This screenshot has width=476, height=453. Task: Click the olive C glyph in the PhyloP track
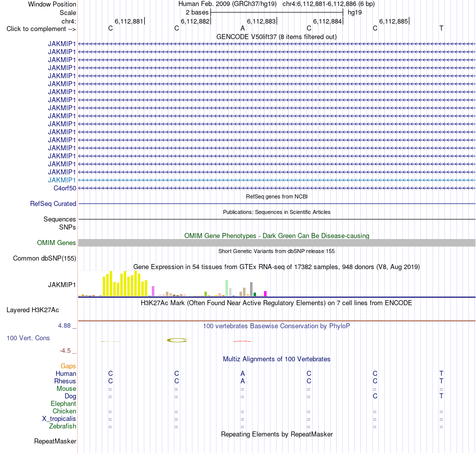tap(177, 340)
